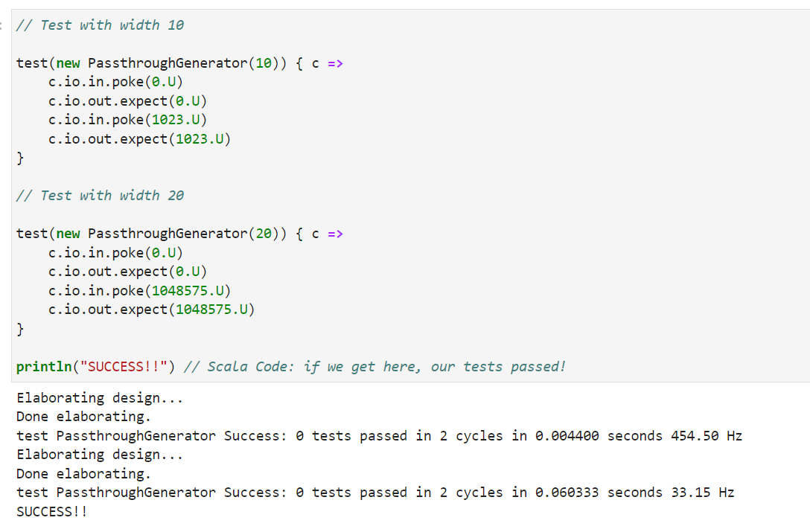Click the output line ending in 33.15 Hz
This screenshot has width=810, height=532.
pyautogui.click(x=375, y=493)
